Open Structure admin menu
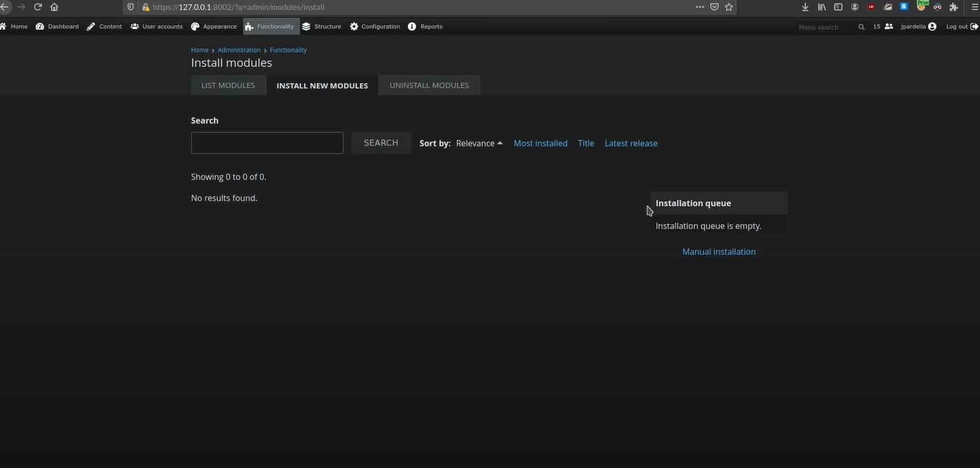980x468 pixels. click(x=322, y=26)
